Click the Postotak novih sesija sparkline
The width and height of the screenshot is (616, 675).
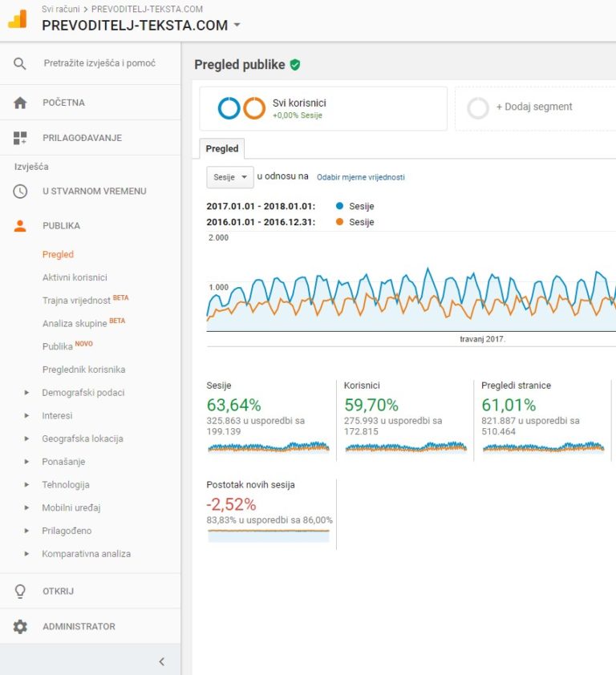[x=269, y=535]
